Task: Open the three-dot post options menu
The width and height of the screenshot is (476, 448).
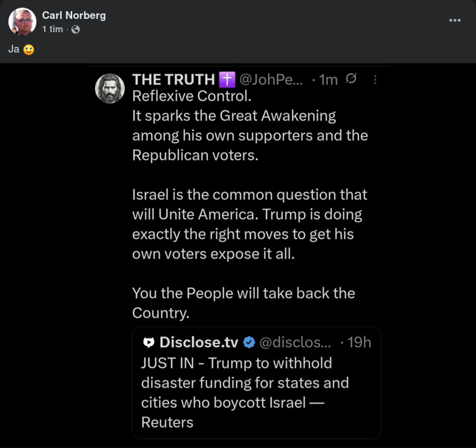Action: point(455,20)
